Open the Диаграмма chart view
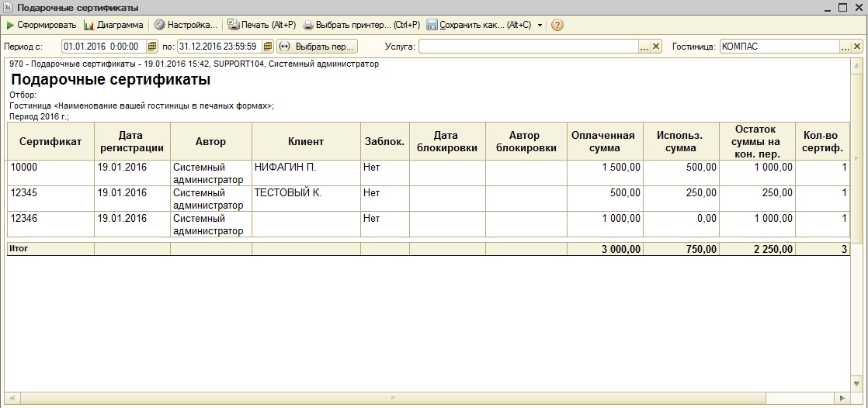The width and height of the screenshot is (868, 408). pyautogui.click(x=113, y=25)
